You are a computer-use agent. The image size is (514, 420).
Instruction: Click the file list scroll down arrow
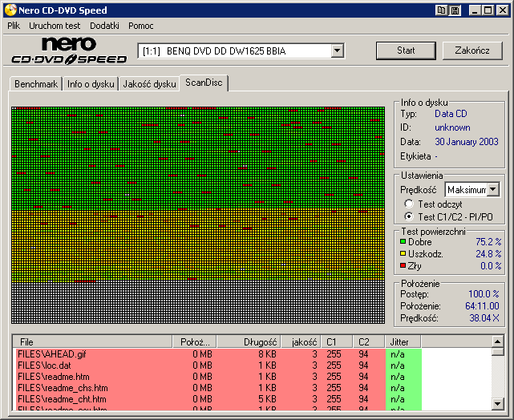tap(498, 404)
